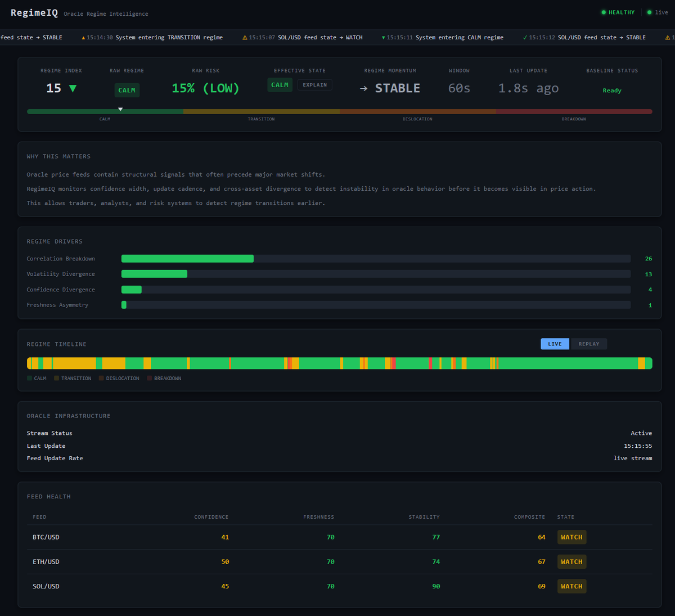Click the DISLOCATION label under regime gauge
Viewport: 675px width, 616px height.
click(x=417, y=119)
